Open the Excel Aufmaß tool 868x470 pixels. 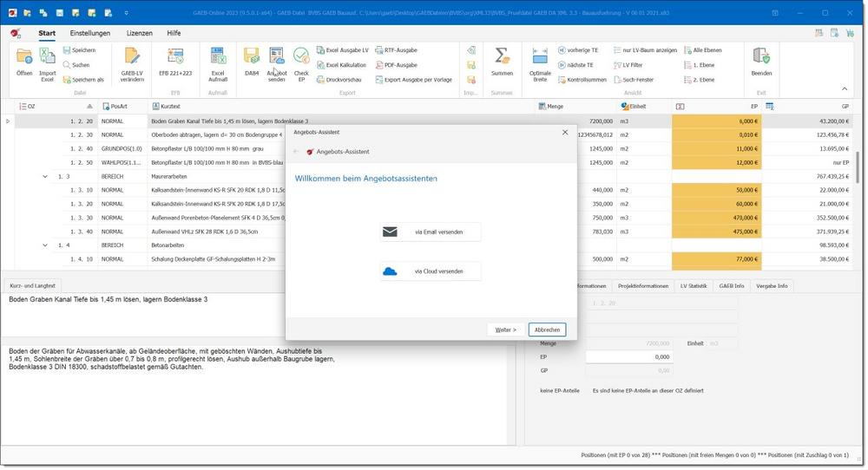[218, 64]
